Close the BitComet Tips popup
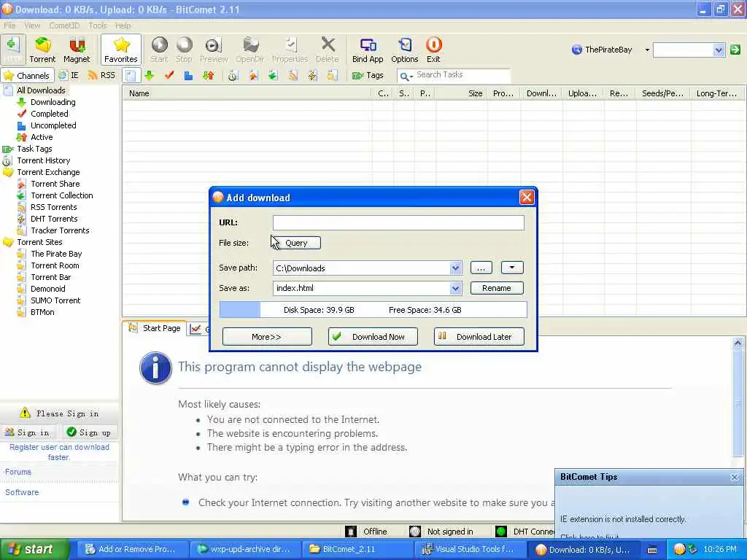 734,477
